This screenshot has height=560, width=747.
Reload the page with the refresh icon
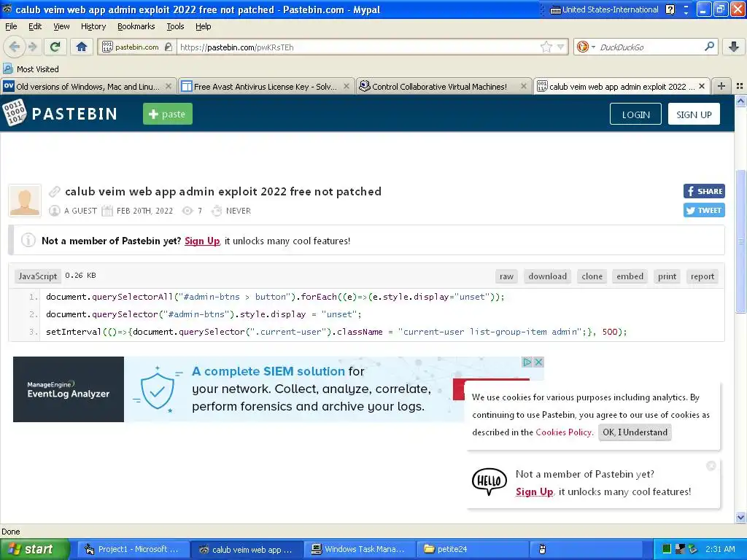tap(55, 47)
